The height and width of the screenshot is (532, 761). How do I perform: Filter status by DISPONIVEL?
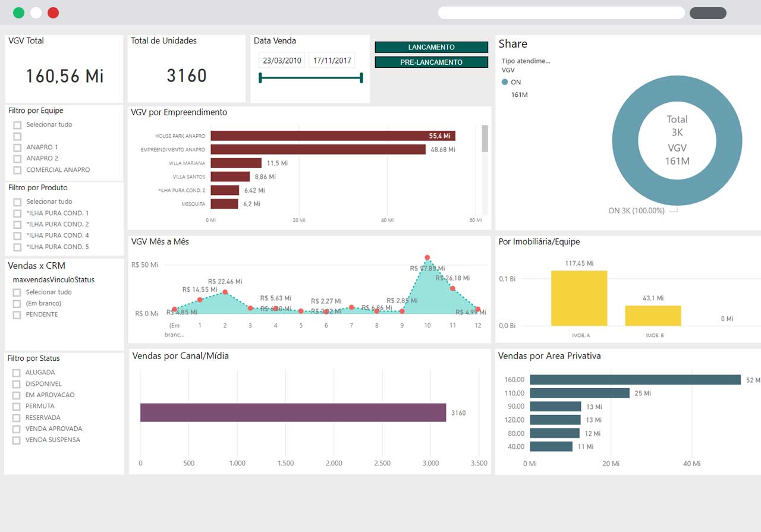point(16,384)
